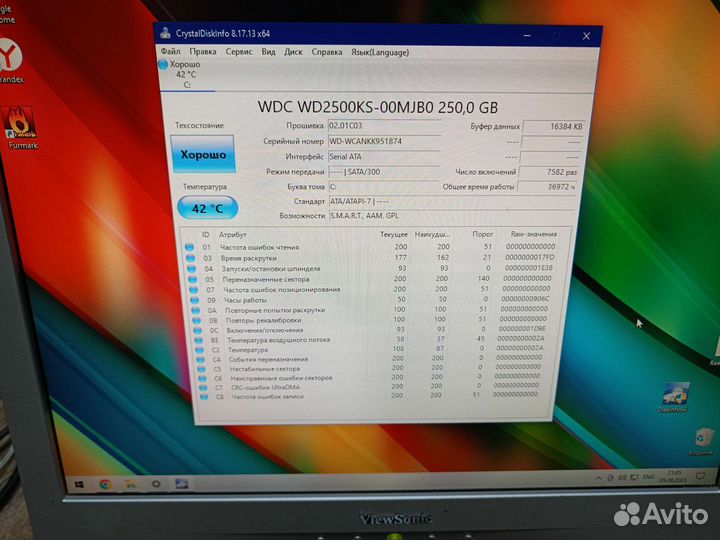Show hidden system tray icons chevron
This screenshot has height=540, width=720.
coord(598,478)
